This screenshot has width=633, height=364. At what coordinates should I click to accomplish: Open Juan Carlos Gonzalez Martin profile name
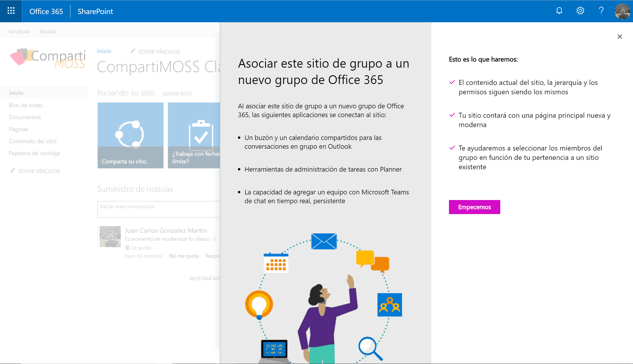point(166,230)
